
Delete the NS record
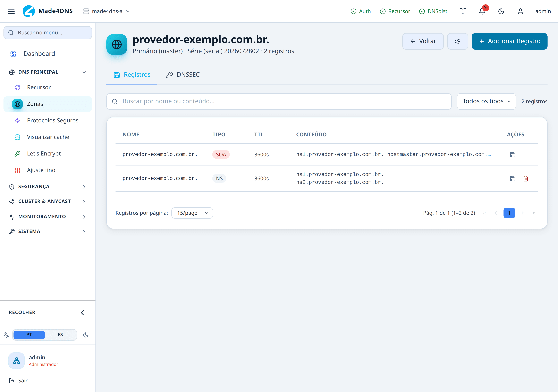coord(526,179)
